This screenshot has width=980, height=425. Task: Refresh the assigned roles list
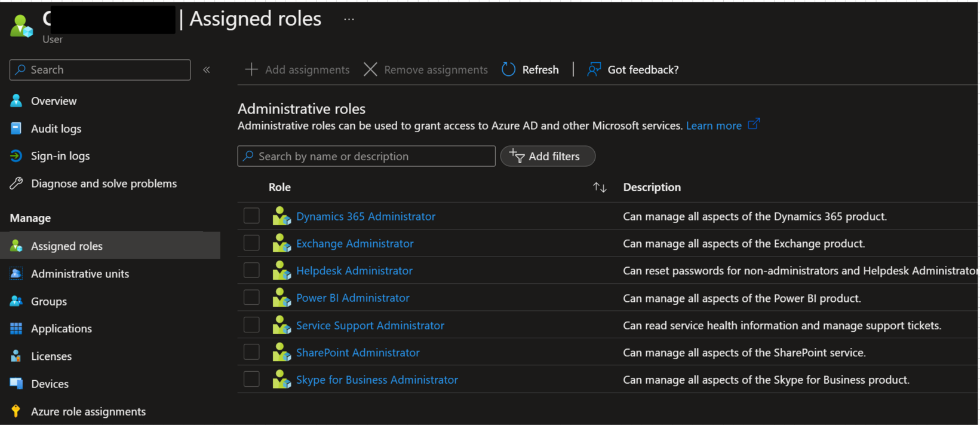tap(530, 70)
